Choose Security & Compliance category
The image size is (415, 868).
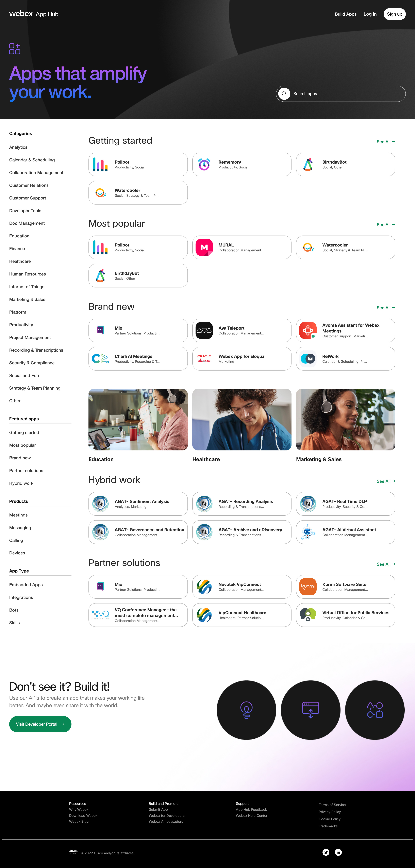(32, 363)
